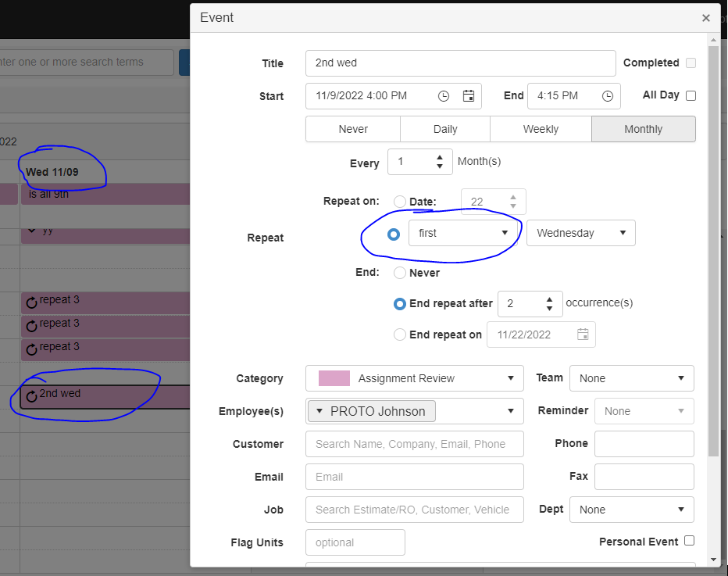Viewport: 728px width, 576px height.
Task: Click the calendar search terms field
Action: [87, 63]
